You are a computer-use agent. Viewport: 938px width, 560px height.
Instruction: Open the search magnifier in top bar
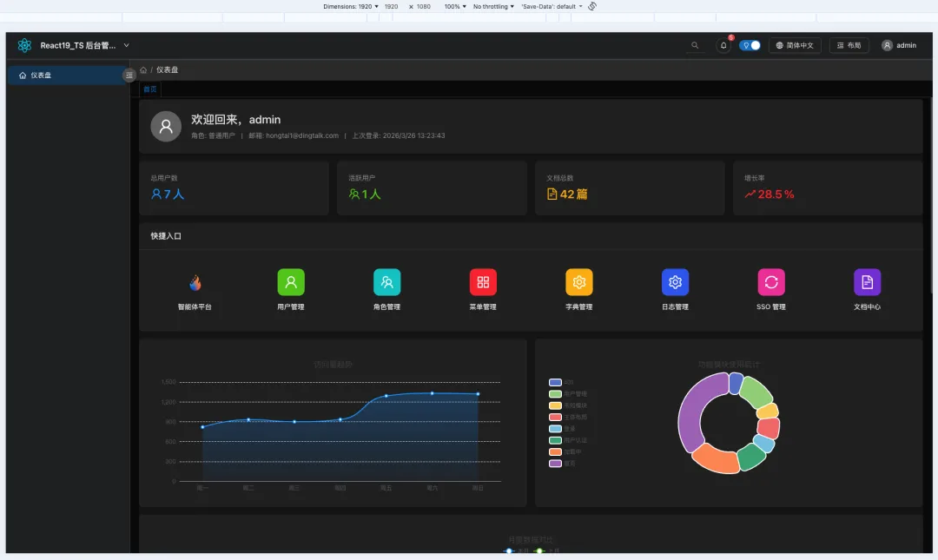coord(695,45)
